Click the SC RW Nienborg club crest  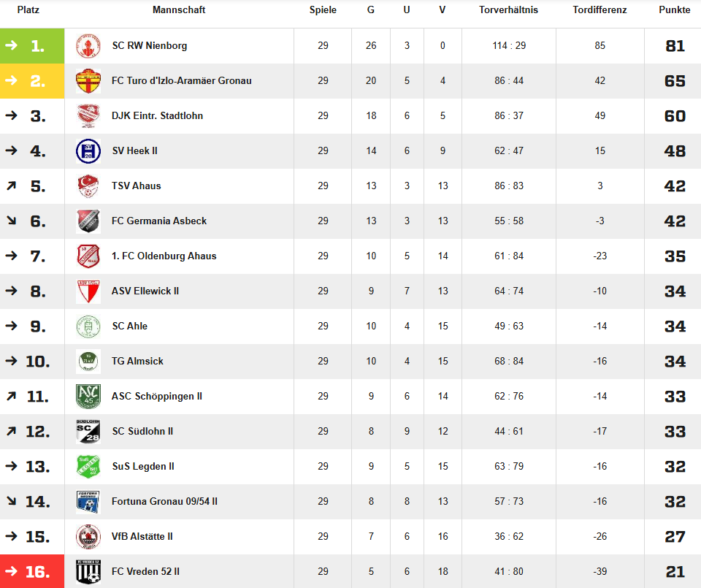click(88, 45)
